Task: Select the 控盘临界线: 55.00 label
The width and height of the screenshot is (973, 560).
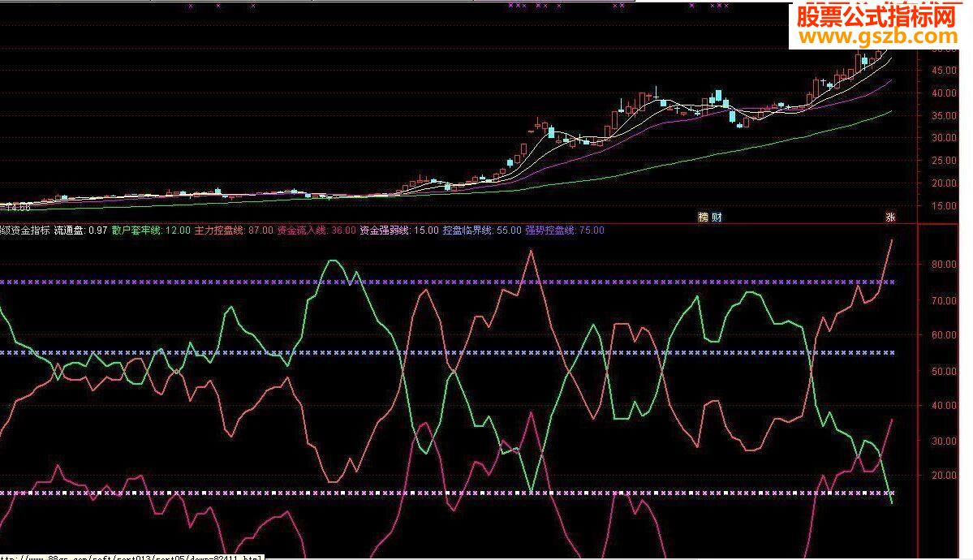Action: click(x=482, y=230)
